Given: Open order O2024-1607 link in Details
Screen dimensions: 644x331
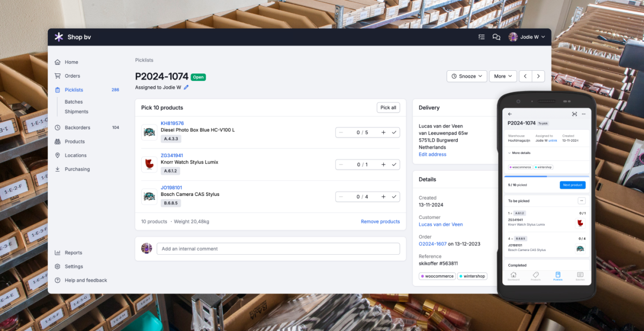Looking at the screenshot, I should pyautogui.click(x=433, y=244).
